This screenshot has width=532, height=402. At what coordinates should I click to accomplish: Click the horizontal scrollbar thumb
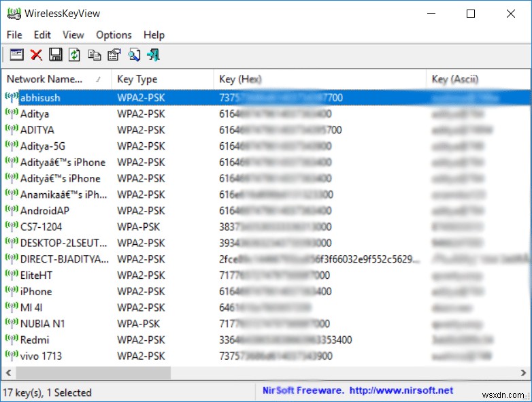pyautogui.click(x=93, y=373)
